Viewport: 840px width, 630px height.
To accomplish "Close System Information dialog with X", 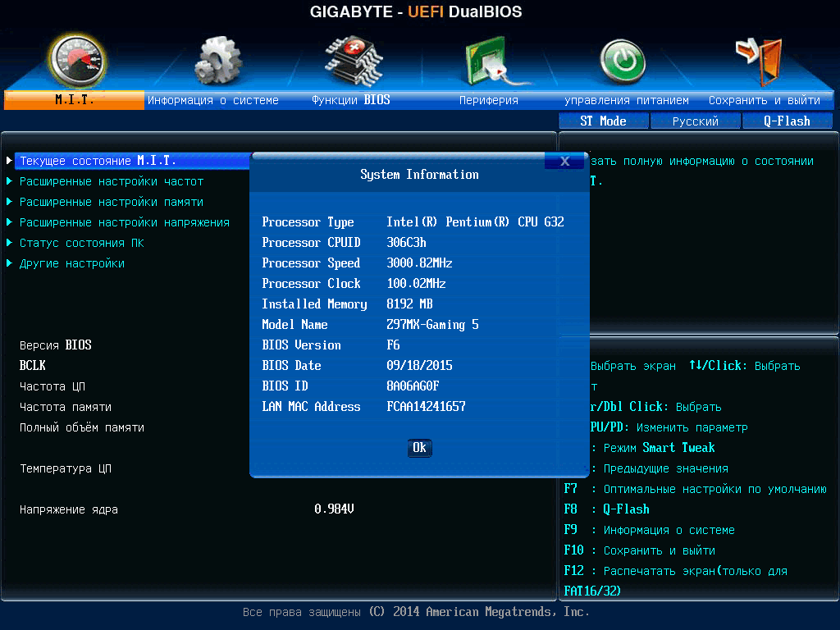I will click(564, 162).
